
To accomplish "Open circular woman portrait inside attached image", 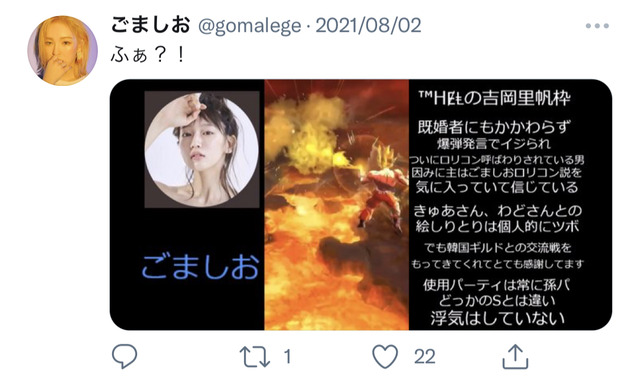I will [202, 149].
